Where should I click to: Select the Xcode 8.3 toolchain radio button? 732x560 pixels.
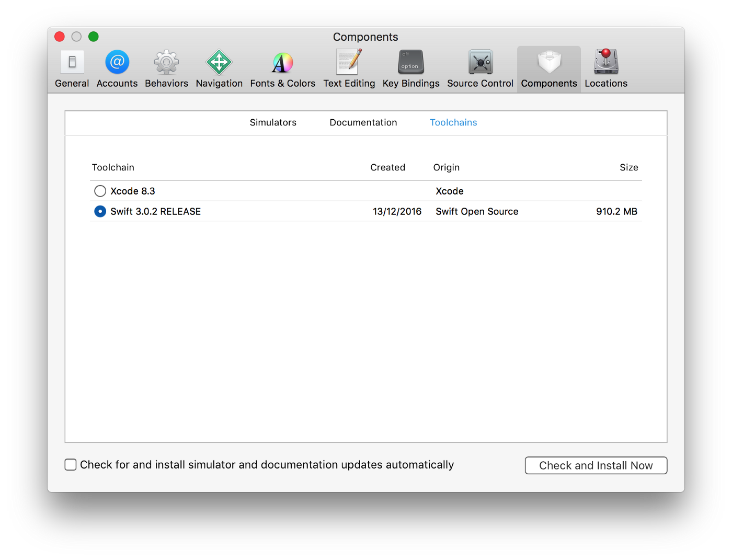click(100, 191)
